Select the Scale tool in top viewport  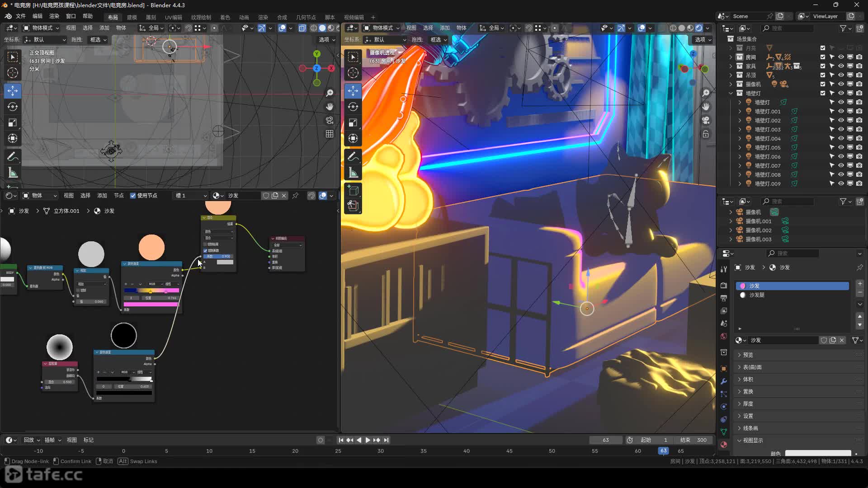13,122
